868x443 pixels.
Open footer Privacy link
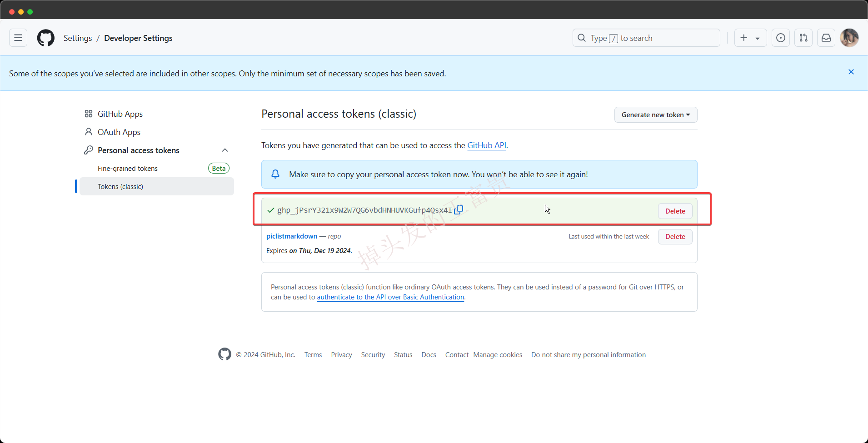341,355
